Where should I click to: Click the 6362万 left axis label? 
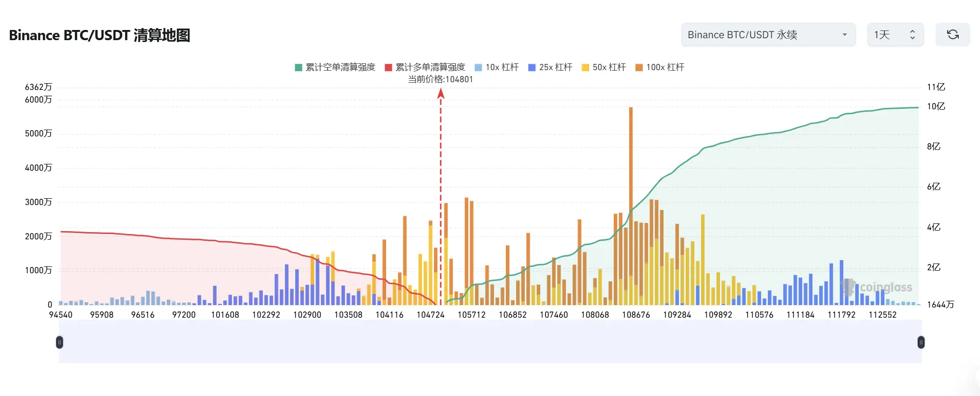(x=38, y=87)
